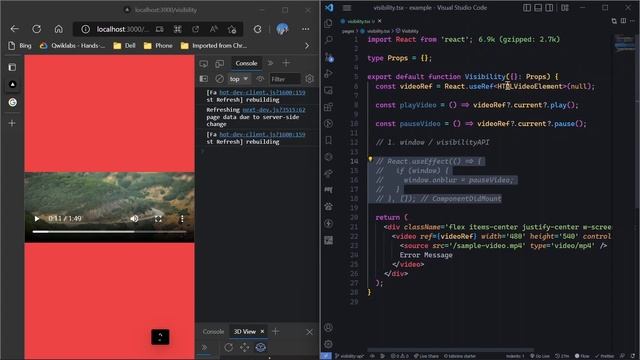
Task: Reset the 3D View camera
Action: (229, 347)
